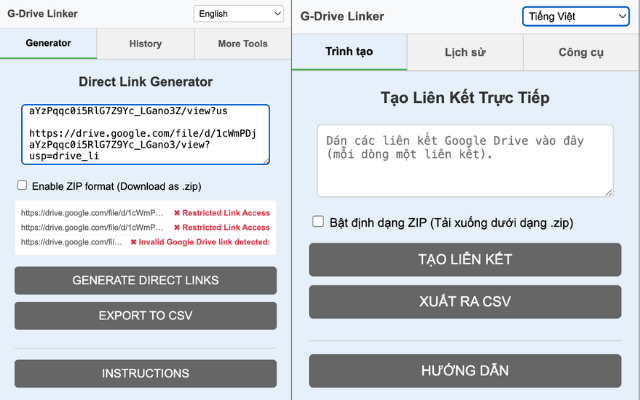Open the INSTRUCTIONS button

pos(145,373)
